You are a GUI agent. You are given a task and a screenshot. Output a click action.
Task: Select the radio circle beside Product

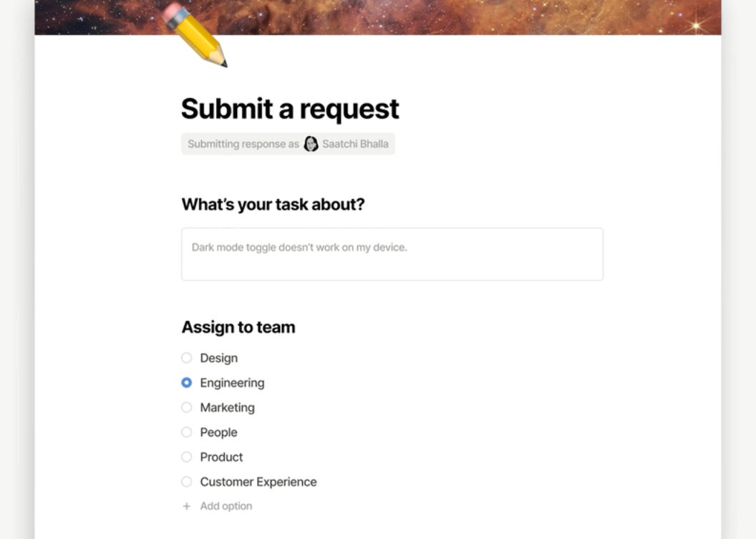187,457
